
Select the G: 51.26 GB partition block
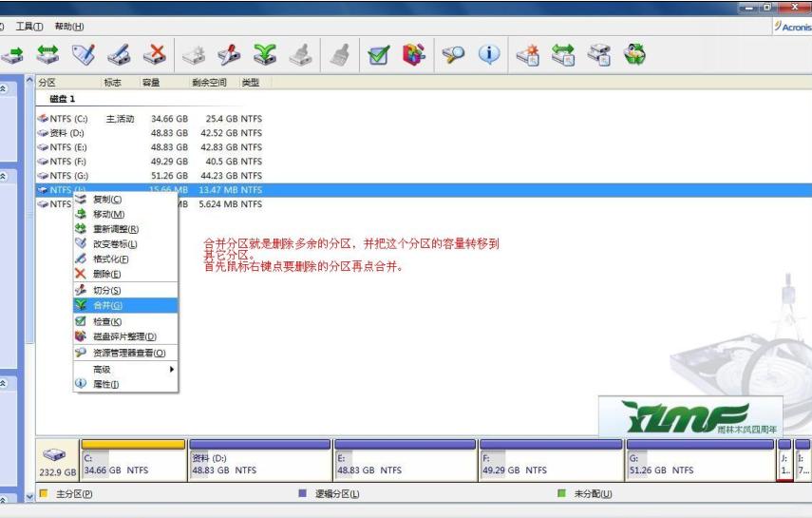coord(700,465)
